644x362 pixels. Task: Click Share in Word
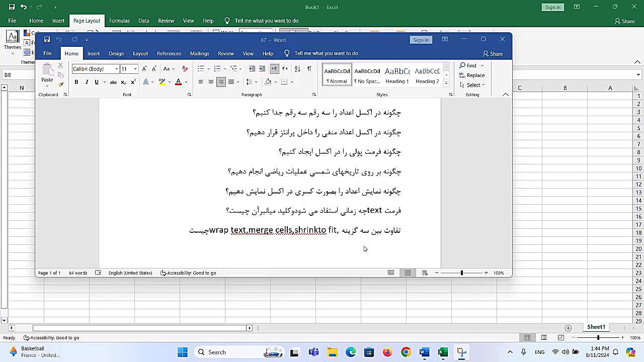493,53
